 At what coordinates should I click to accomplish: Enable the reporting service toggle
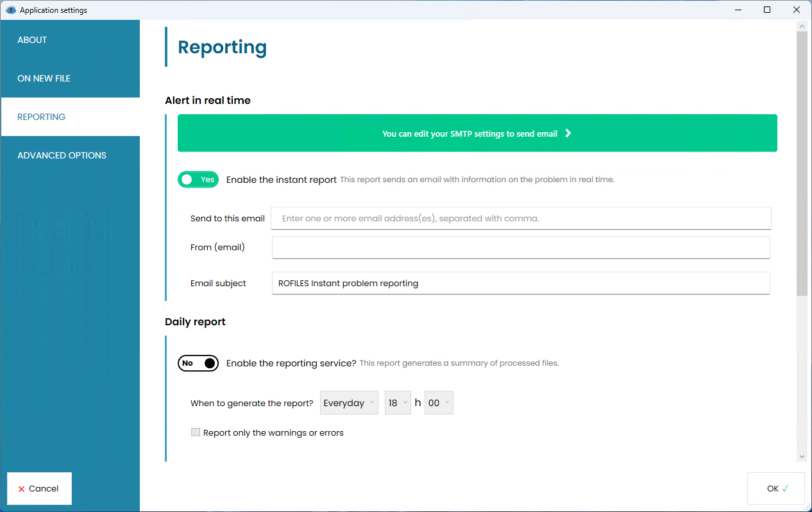(198, 363)
